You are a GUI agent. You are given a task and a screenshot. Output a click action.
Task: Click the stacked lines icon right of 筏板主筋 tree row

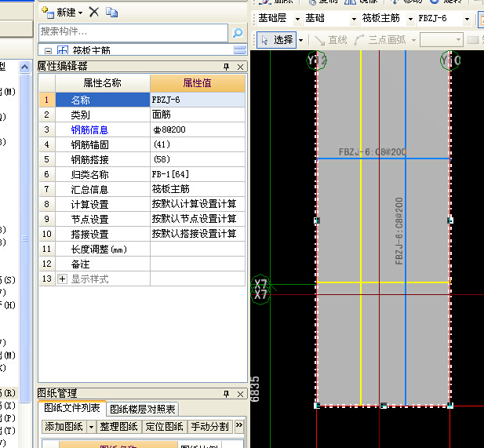(x=240, y=49)
